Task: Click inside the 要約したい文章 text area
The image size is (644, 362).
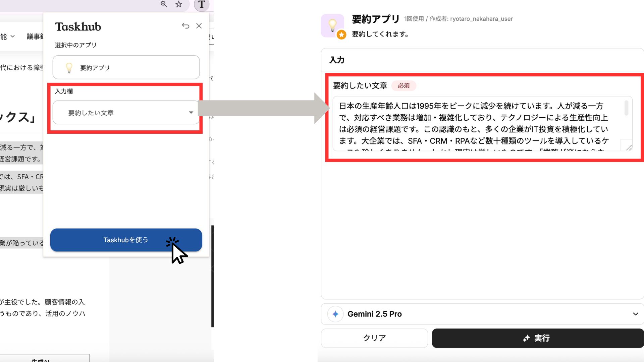Action: point(476,123)
